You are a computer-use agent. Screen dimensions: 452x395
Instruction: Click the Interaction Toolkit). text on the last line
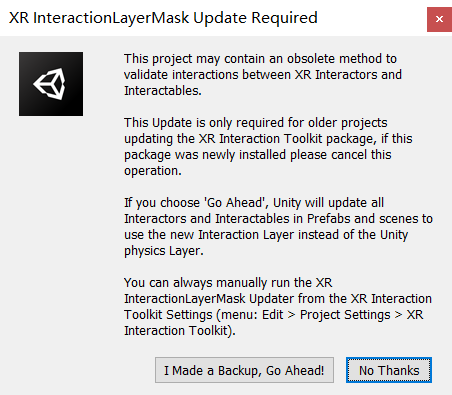tap(180, 331)
